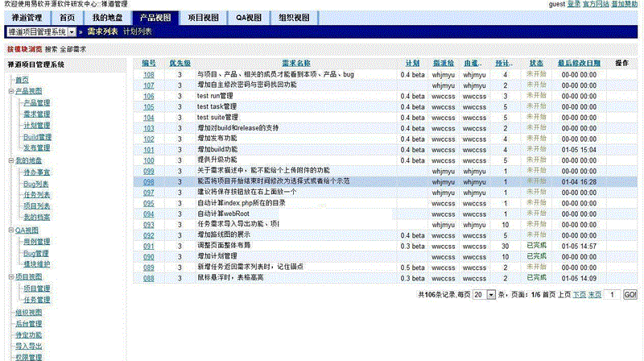Open 发布管理 in the left tree
Screen dimensions: 644x361
tap(36, 148)
